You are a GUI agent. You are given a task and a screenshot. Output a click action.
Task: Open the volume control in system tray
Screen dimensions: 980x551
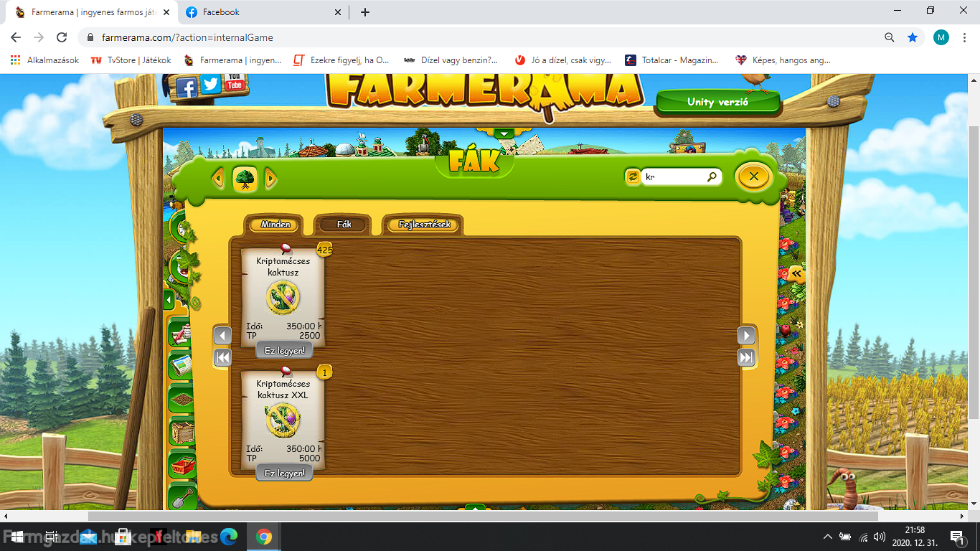point(880,537)
